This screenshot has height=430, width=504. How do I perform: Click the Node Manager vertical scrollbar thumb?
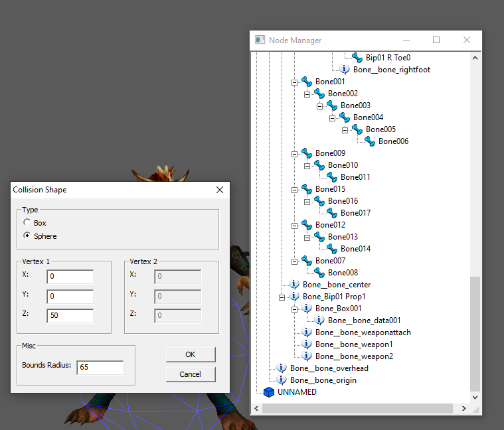click(x=475, y=334)
